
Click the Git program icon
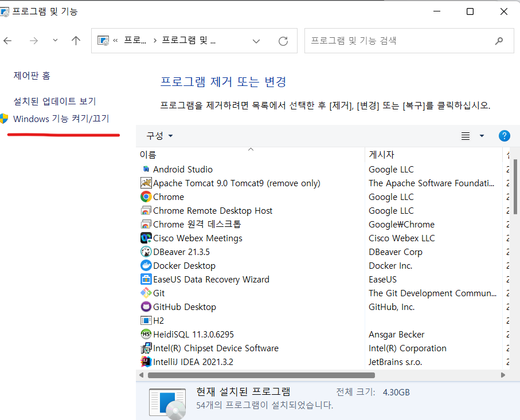tap(146, 293)
